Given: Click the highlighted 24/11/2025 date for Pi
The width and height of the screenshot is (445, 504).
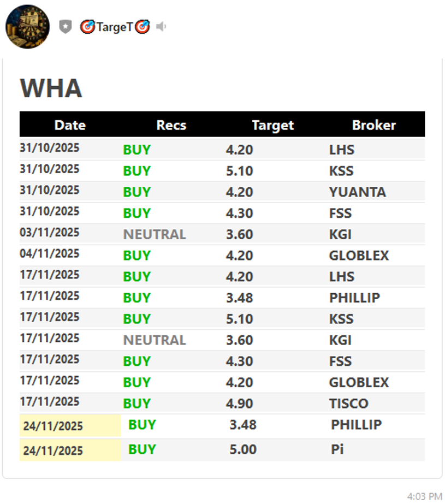Looking at the screenshot, I should coord(53,450).
